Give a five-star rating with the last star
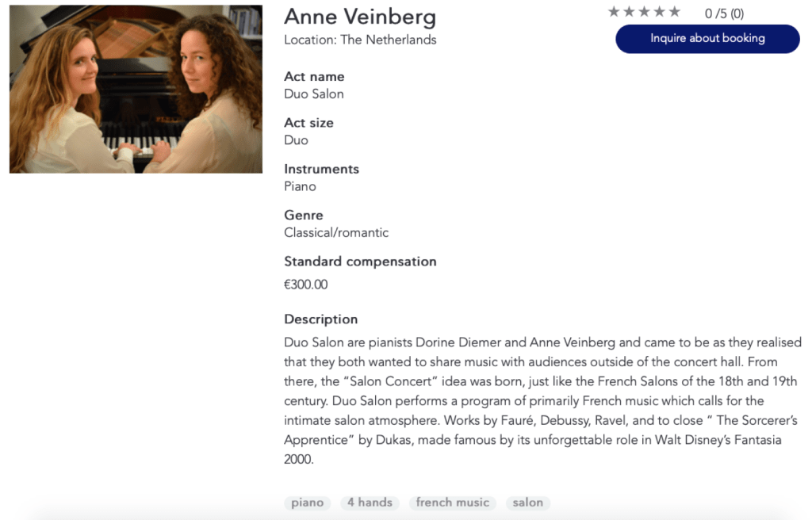The width and height of the screenshot is (812, 520). (674, 12)
